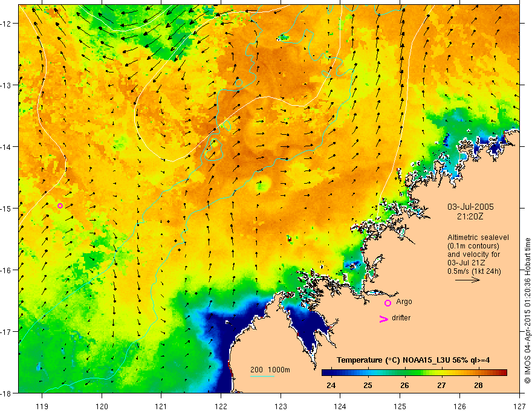Image resolution: width=532 pixels, height=411 pixels.
Task: Click the colorbar tick label 26
Action: tap(404, 385)
